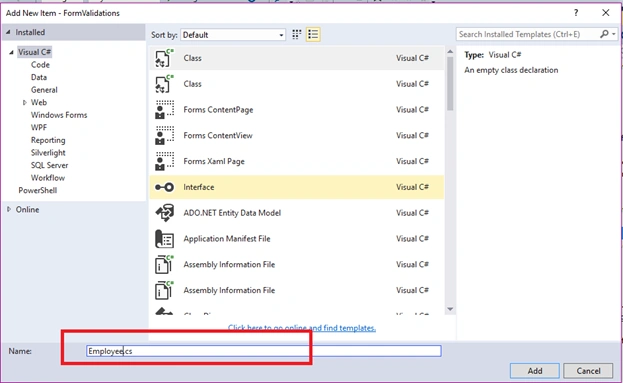Select the Visual C# tree node
Screen dimensions: 623x383
point(35,52)
